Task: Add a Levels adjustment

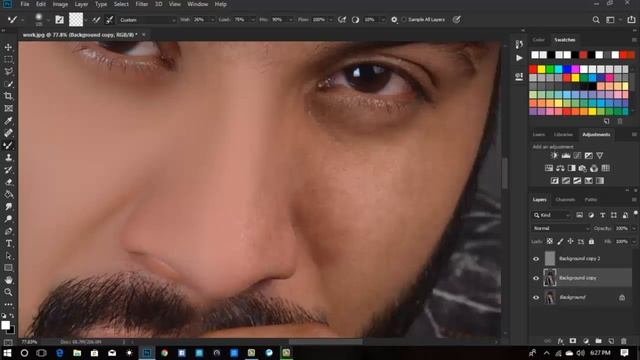Action: click(566, 156)
